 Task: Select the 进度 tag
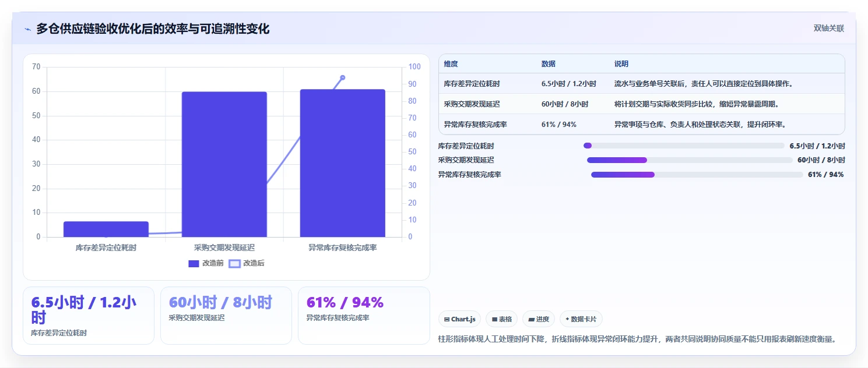point(539,319)
